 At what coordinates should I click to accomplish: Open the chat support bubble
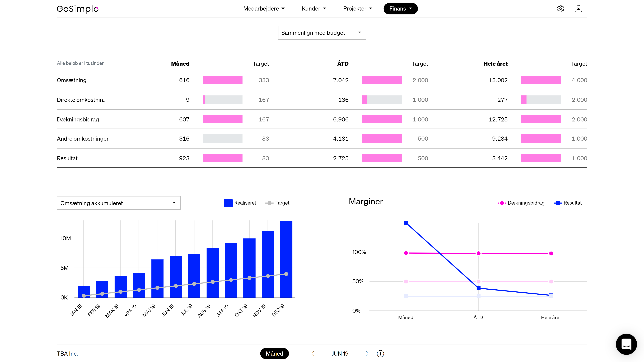point(627,344)
